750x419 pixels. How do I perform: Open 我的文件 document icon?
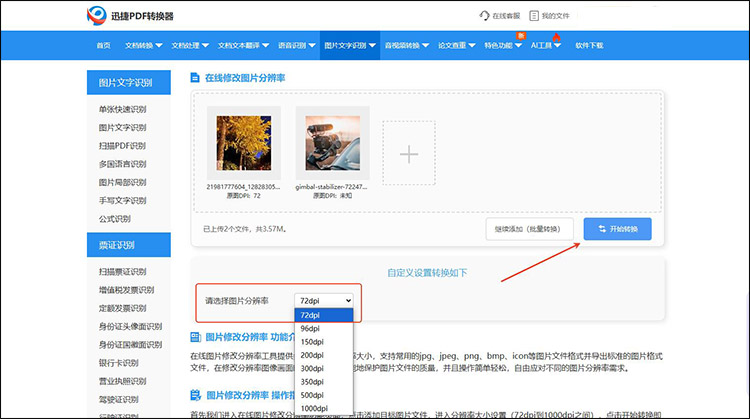tap(534, 16)
